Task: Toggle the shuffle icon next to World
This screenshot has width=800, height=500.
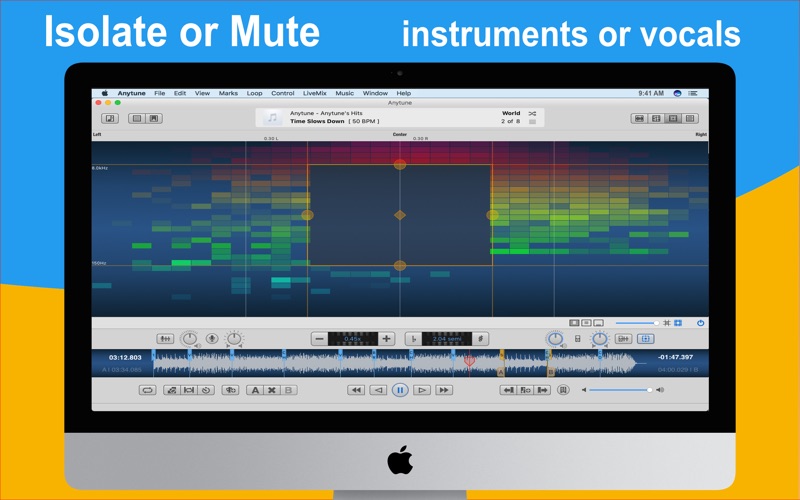Action: point(532,113)
